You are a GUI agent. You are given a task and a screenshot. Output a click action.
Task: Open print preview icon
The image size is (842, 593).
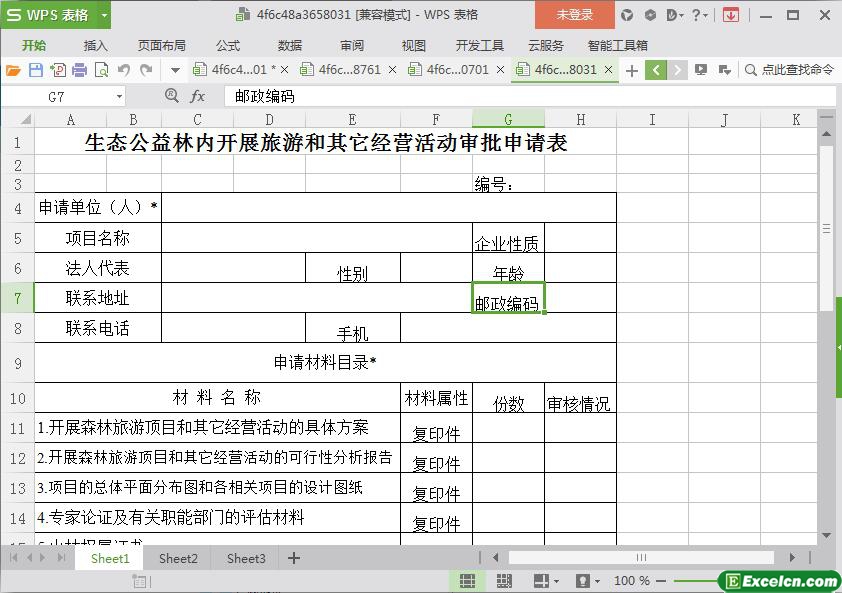[x=101, y=70]
